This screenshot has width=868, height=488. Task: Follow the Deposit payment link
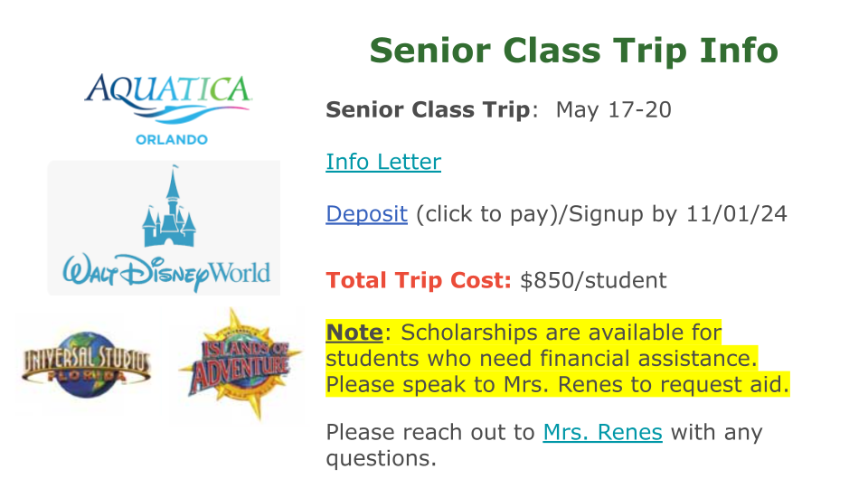point(366,214)
